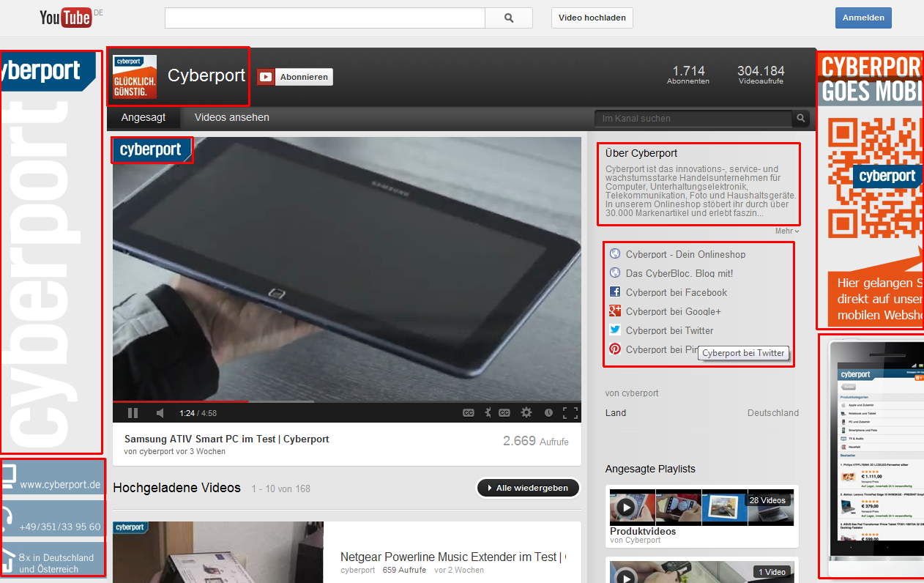
Task: Open the Netgear Powerline Music Extender title
Action: click(453, 557)
